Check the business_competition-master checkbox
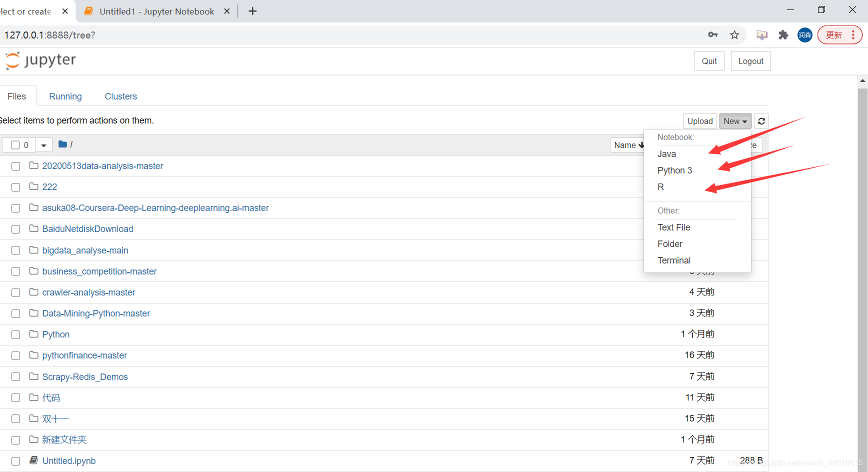The height and width of the screenshot is (472, 868). pos(15,271)
